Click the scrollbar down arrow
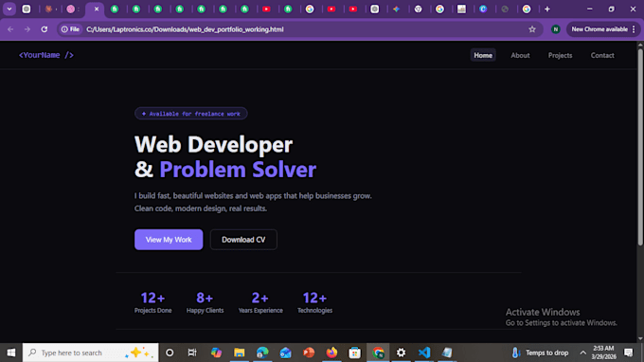Image resolution: width=644 pixels, height=362 pixels. coord(640,339)
